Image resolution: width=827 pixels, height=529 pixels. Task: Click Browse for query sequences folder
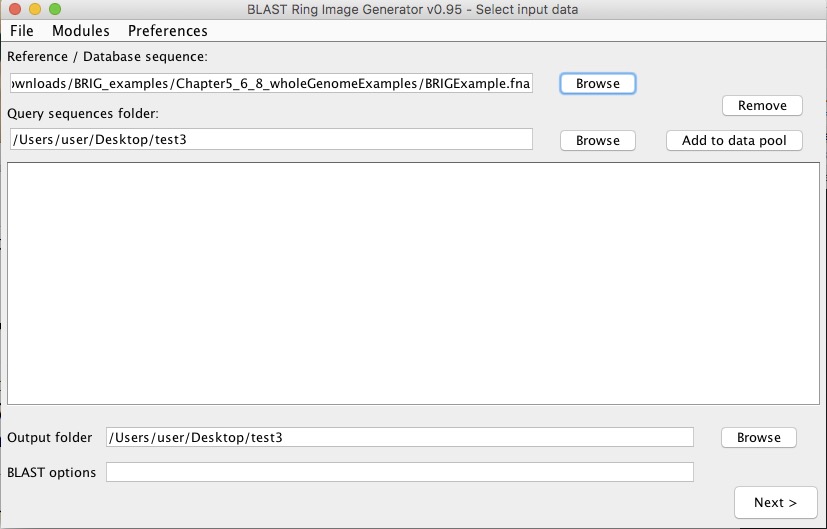coord(598,140)
